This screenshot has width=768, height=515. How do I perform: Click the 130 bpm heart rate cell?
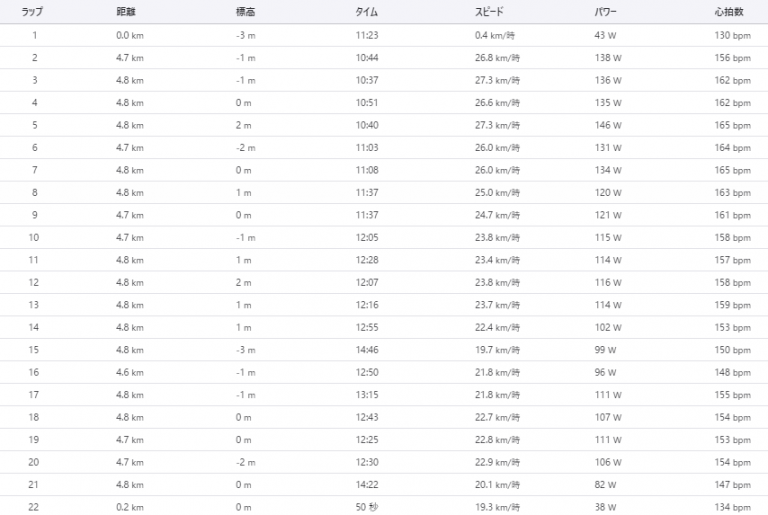click(733, 35)
